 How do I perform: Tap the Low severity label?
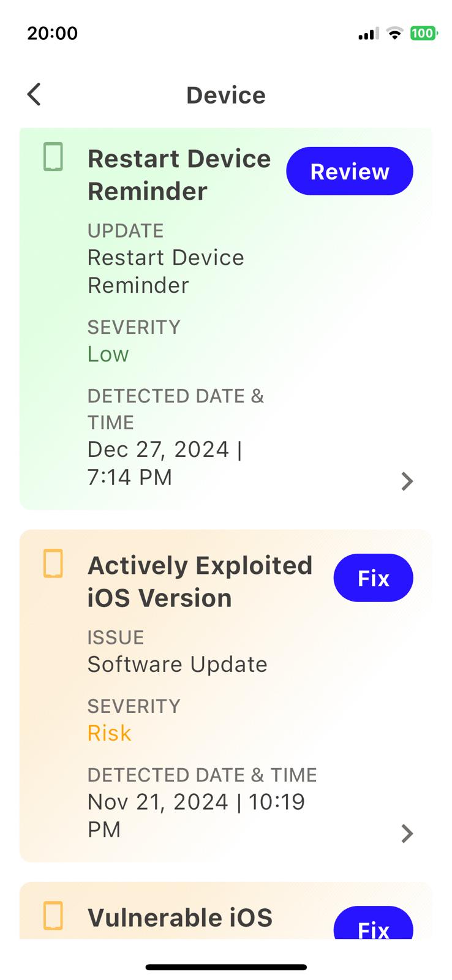tap(108, 354)
